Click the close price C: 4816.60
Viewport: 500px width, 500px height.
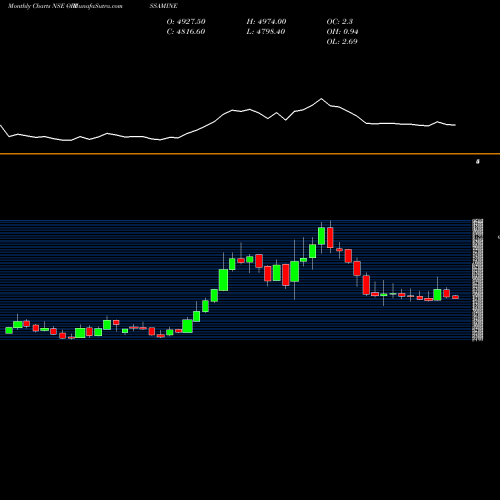tap(186, 32)
